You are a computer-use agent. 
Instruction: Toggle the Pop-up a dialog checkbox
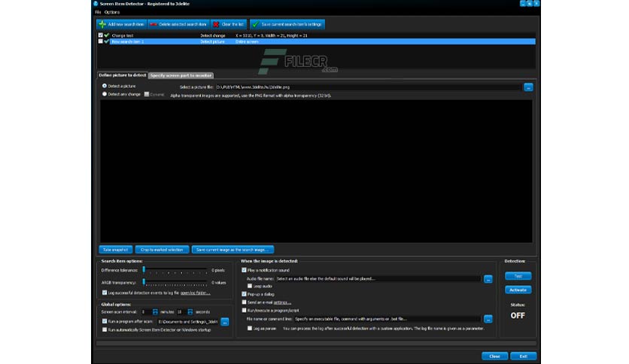(x=244, y=294)
